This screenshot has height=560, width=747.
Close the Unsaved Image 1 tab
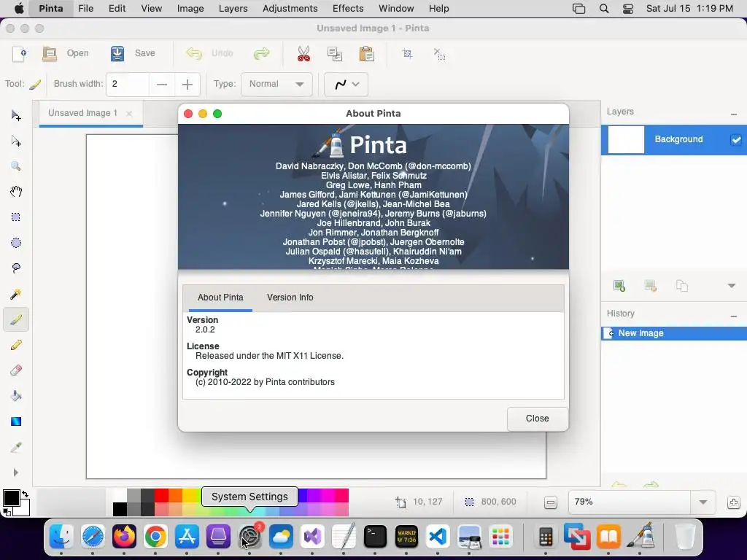[x=129, y=113]
